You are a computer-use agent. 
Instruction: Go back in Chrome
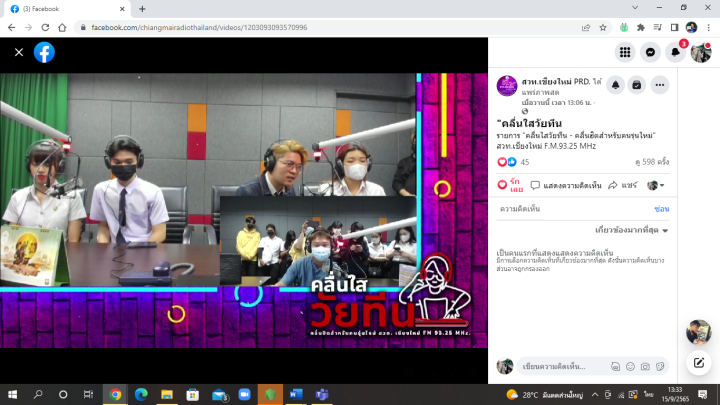pos(11,28)
